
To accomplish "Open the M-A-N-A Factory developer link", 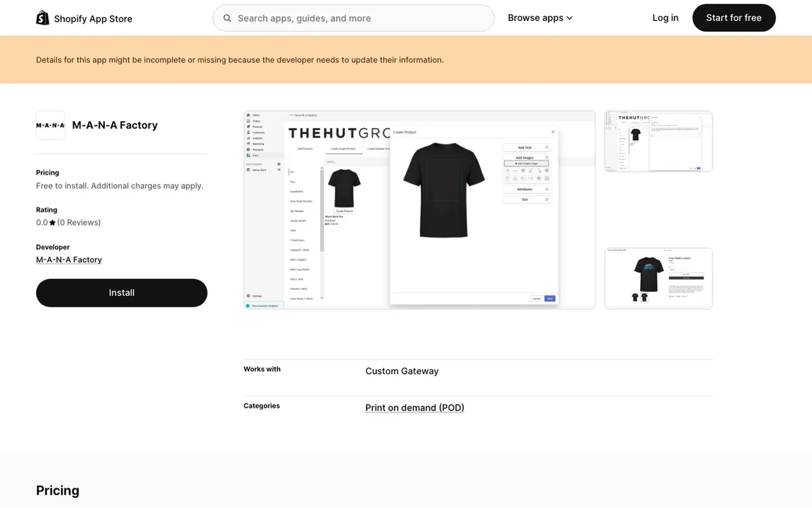I will pyautogui.click(x=69, y=260).
